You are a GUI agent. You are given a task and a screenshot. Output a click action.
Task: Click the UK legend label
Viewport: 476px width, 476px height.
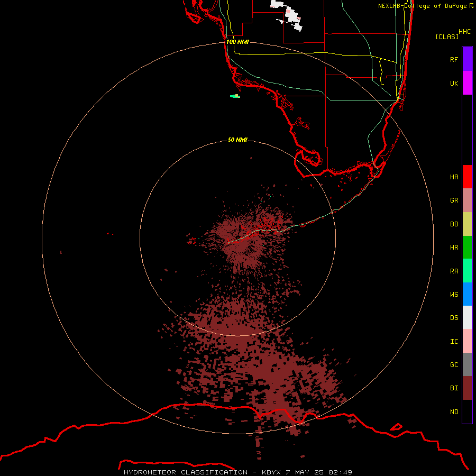[454, 83]
